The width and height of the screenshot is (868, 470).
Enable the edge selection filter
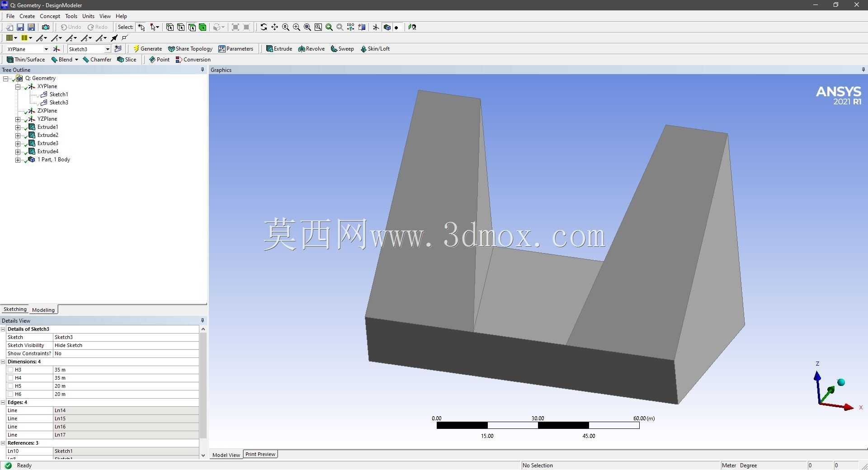pos(181,27)
